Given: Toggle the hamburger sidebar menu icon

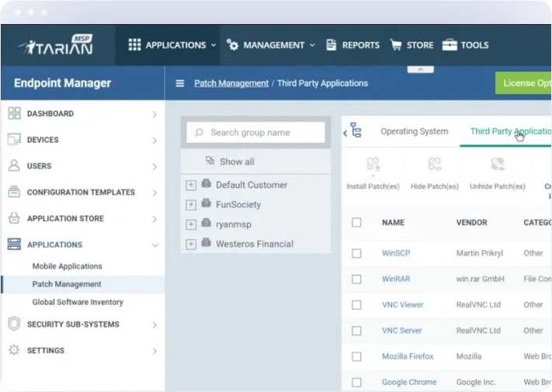Looking at the screenshot, I should pos(180,83).
